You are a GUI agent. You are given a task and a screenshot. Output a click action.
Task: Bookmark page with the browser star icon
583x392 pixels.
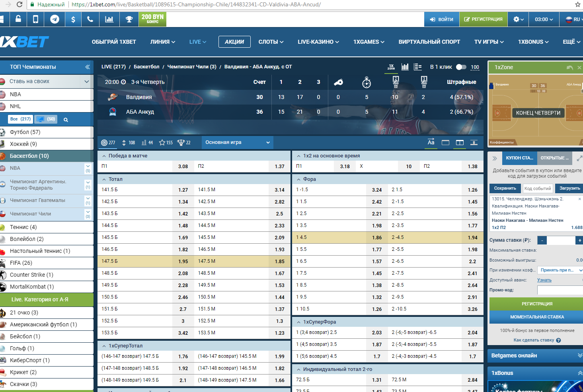point(578,4)
